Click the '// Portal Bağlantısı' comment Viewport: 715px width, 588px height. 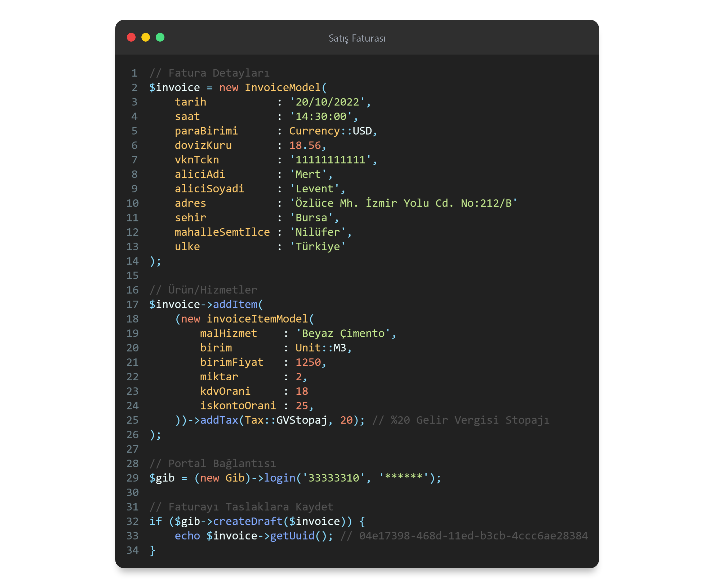click(213, 464)
